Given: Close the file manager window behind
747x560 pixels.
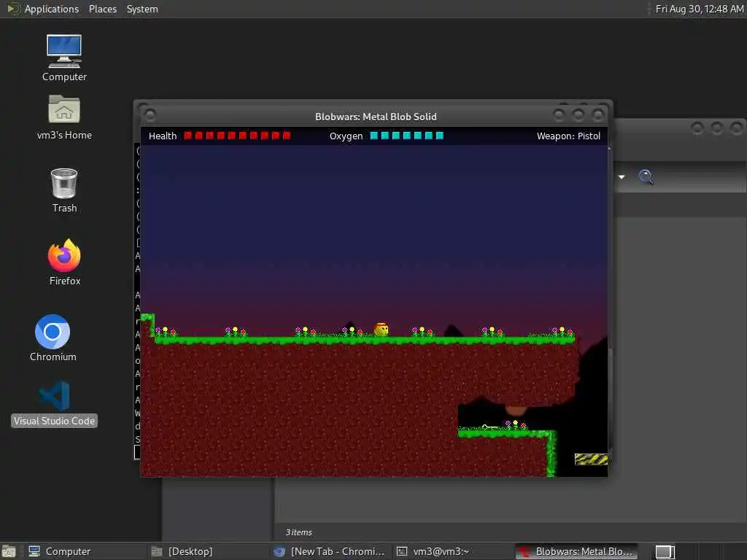Looking at the screenshot, I should click(x=737, y=128).
